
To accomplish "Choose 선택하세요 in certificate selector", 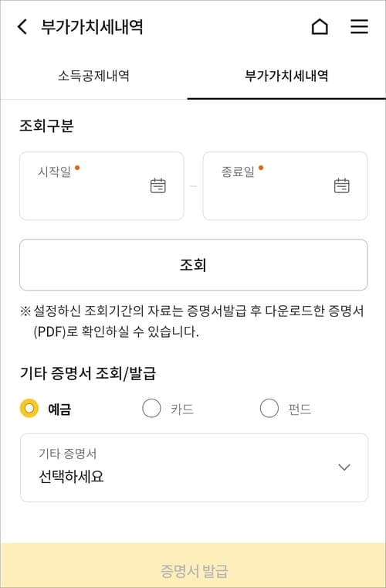I will [x=71, y=477].
